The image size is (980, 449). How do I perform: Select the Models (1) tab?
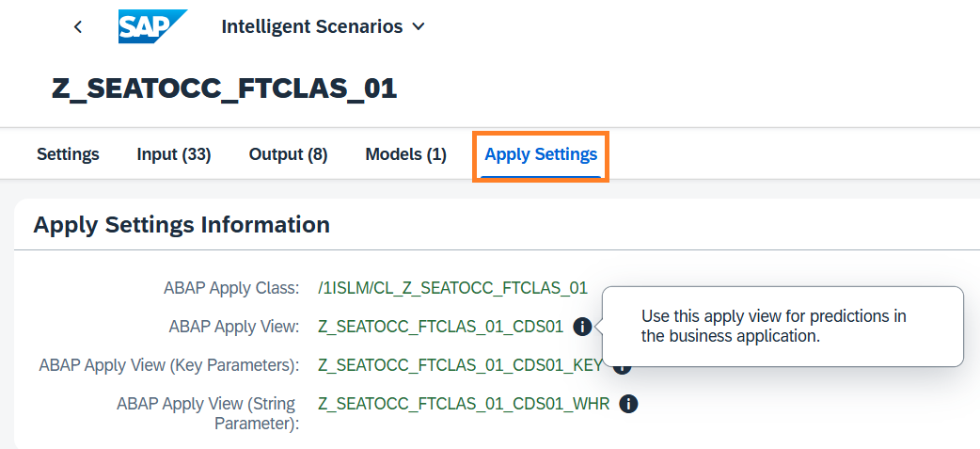(405, 154)
